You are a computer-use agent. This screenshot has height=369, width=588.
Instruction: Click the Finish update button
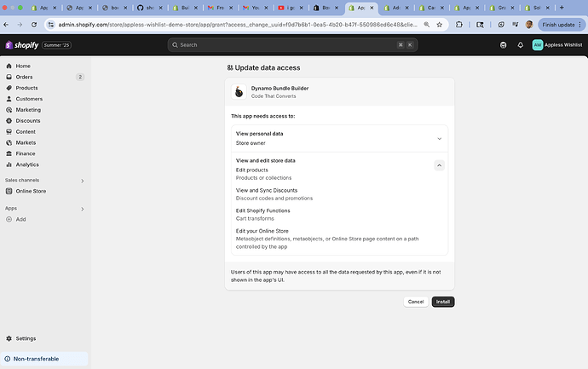pyautogui.click(x=562, y=25)
